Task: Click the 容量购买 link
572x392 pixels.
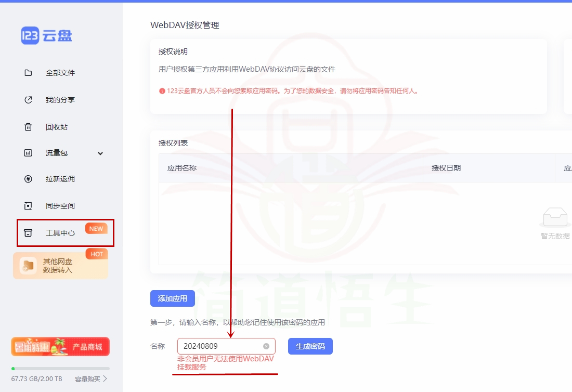Action: (x=87, y=379)
